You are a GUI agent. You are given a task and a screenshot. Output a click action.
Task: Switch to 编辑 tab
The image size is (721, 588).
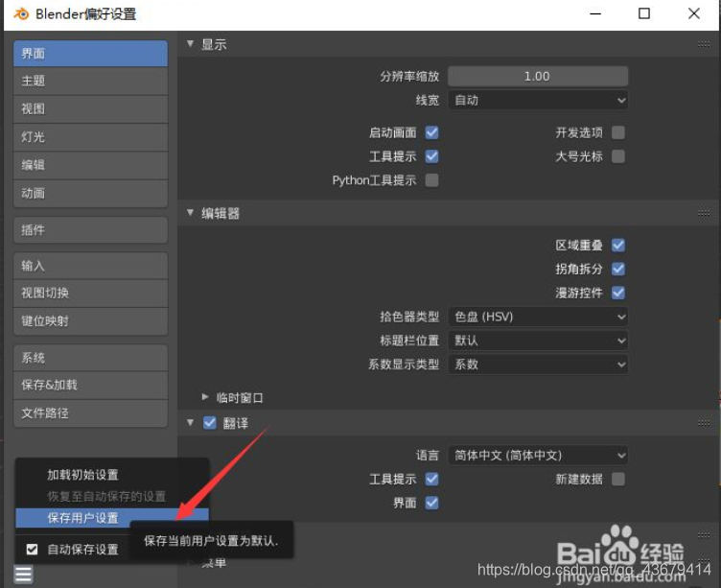[x=90, y=165]
